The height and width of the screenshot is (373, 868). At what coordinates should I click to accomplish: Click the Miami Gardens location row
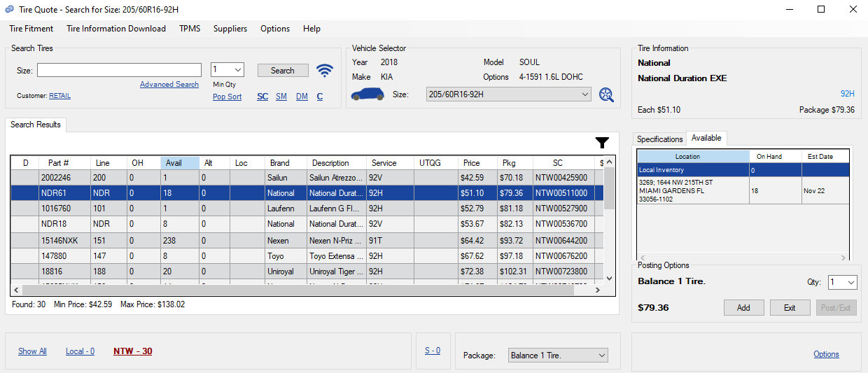point(743,190)
